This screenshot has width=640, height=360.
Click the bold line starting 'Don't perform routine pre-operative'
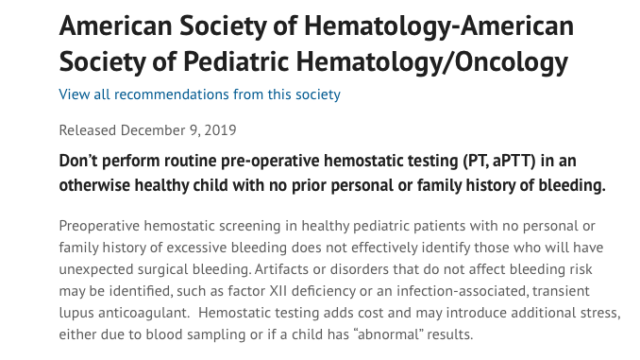point(318,161)
